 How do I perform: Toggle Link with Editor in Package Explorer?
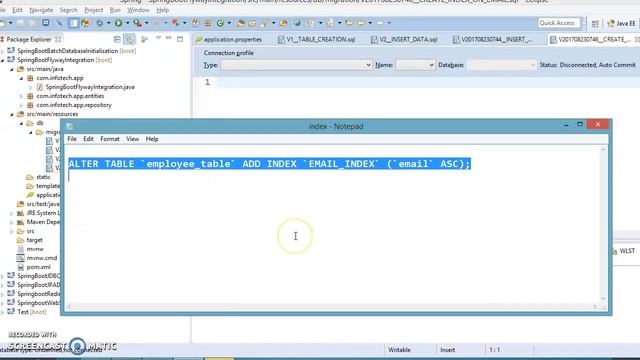129,39
